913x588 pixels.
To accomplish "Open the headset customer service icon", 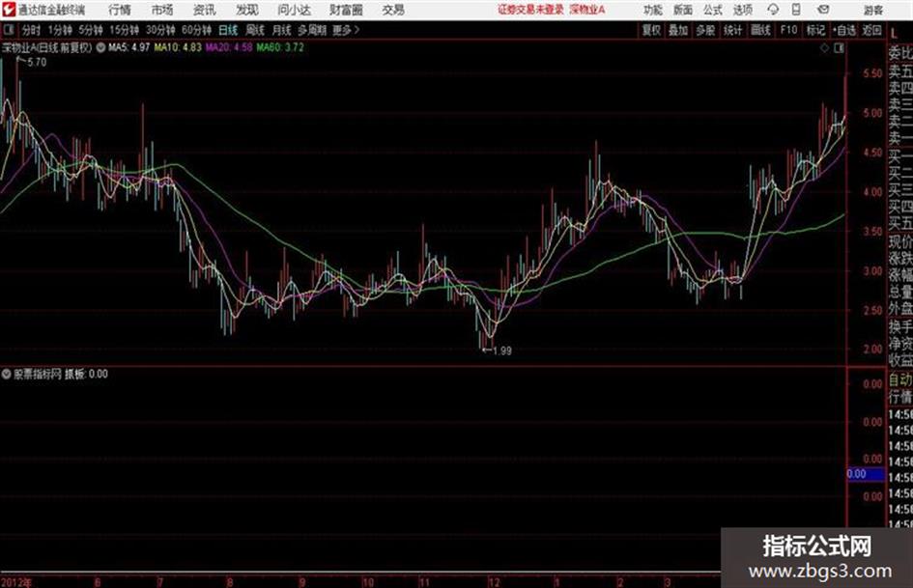I will point(773,10).
